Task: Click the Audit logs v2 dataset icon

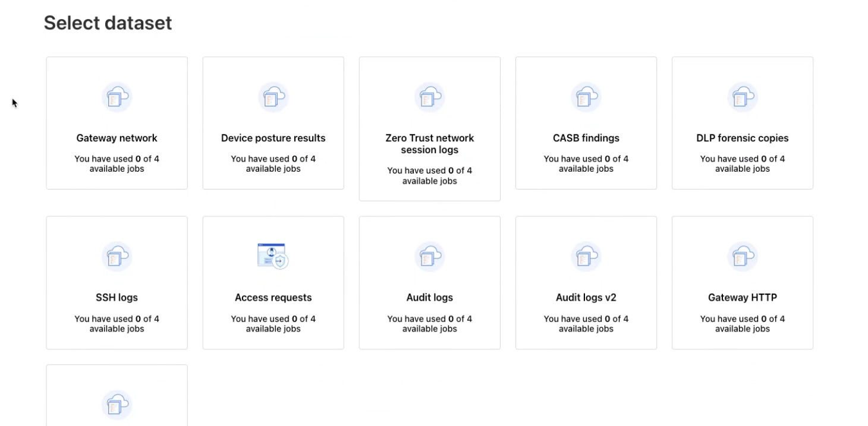Action: [x=586, y=257]
